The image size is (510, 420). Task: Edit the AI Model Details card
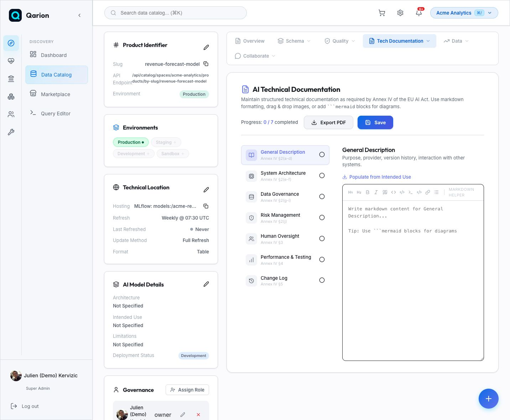(206, 284)
